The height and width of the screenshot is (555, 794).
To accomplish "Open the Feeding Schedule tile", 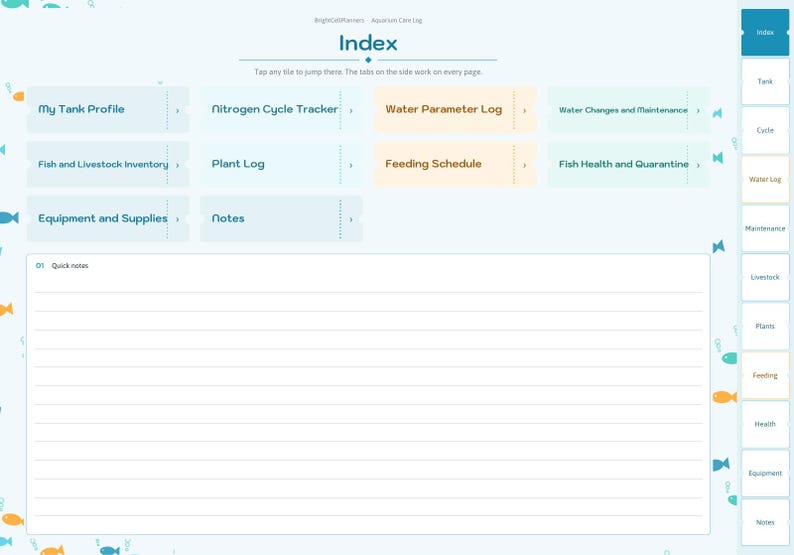I will 455,164.
